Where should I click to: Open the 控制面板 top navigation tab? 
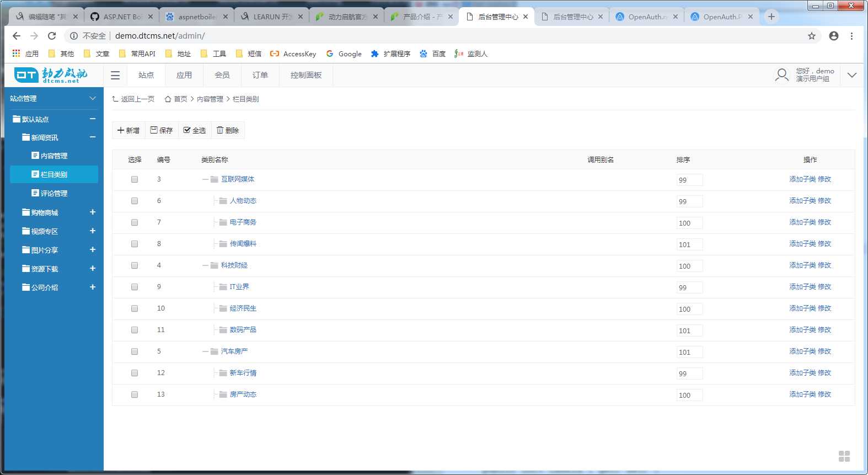[306, 75]
